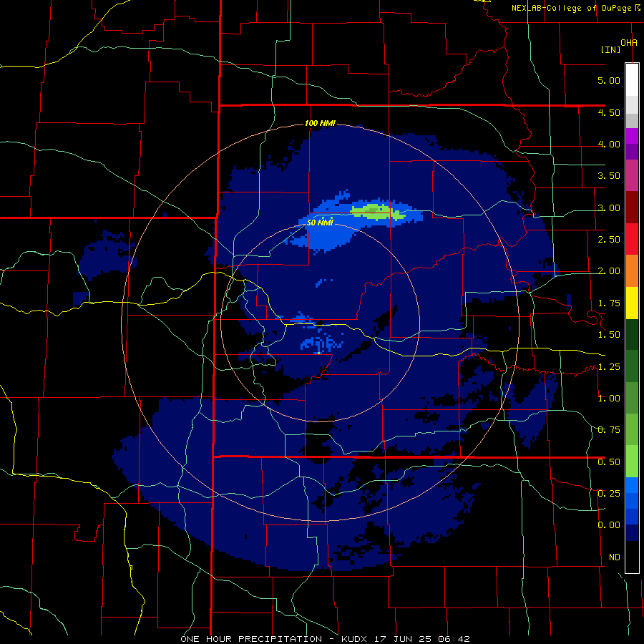
Task: Select the 3.50 legend value
Action: point(609,176)
